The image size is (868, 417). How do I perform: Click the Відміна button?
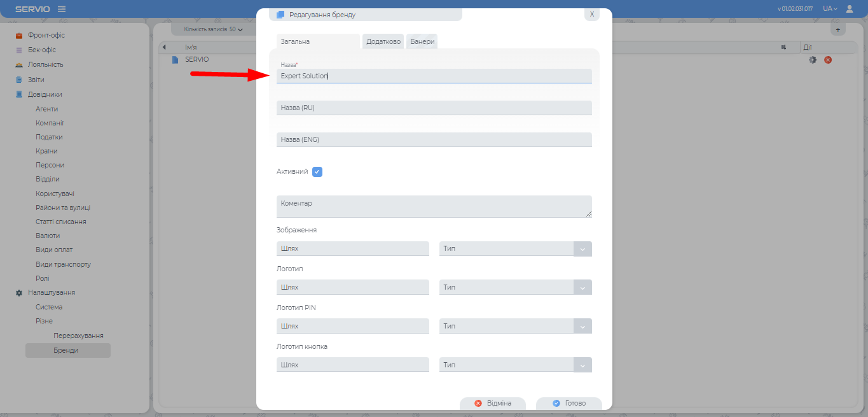[493, 403]
